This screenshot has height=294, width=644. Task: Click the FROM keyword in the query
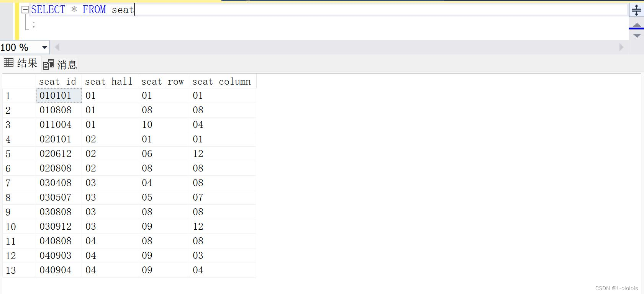tap(94, 10)
